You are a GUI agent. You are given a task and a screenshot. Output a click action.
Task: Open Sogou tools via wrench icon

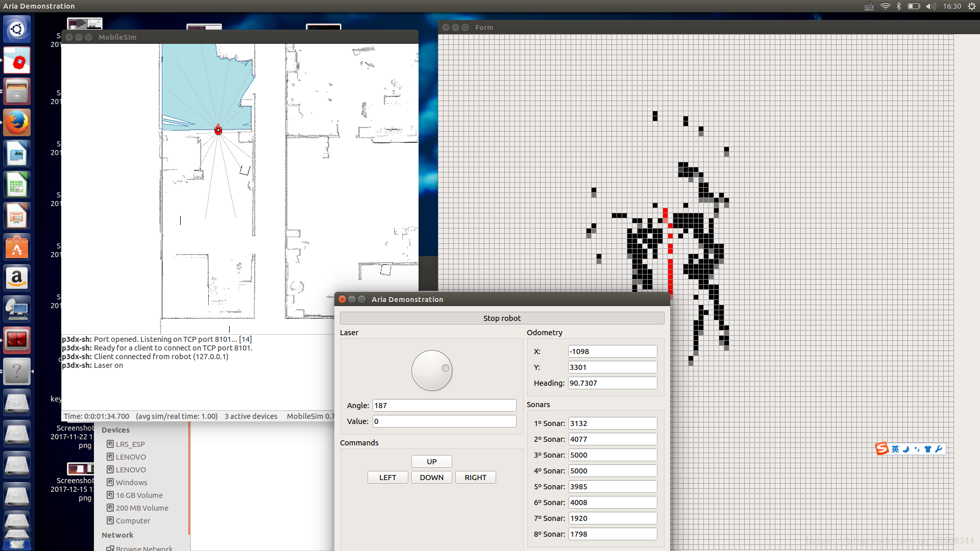tap(939, 449)
